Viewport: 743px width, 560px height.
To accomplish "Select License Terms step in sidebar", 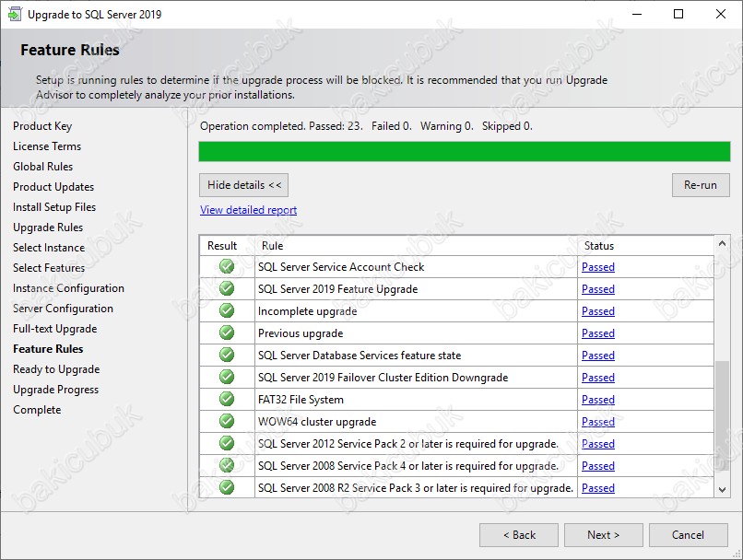I will click(47, 146).
